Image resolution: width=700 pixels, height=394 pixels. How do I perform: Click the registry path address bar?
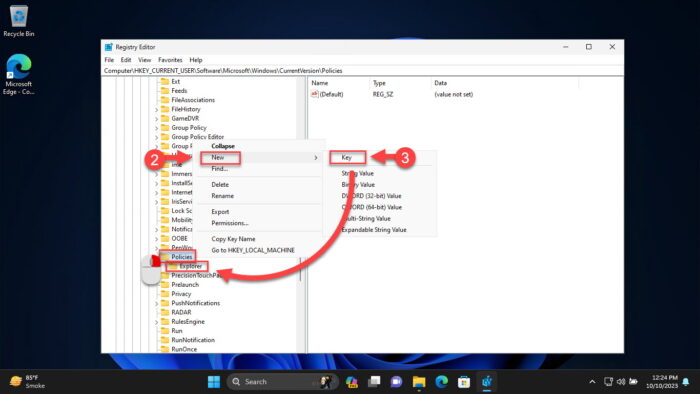[362, 71]
